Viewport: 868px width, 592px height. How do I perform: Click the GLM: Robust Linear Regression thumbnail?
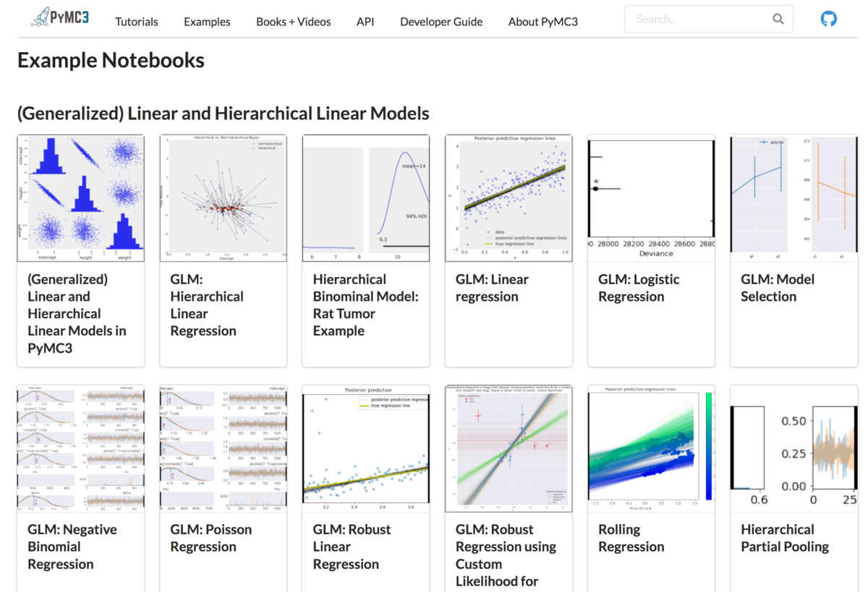[365, 448]
